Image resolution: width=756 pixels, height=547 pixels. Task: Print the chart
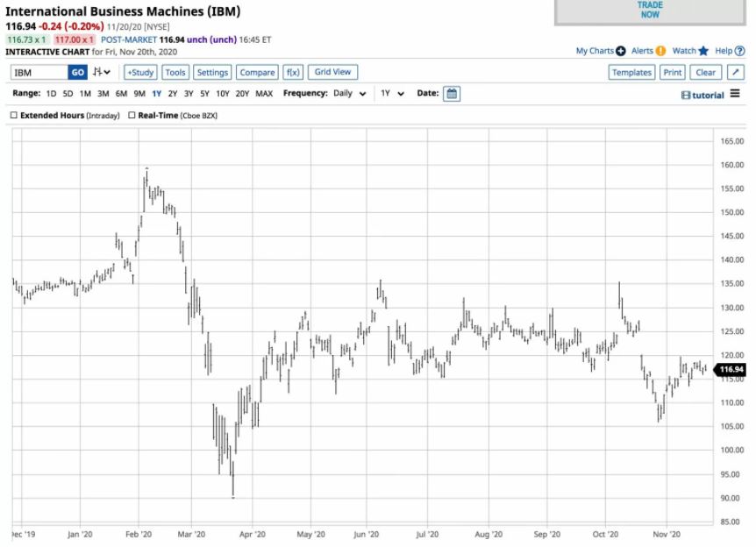tap(673, 72)
